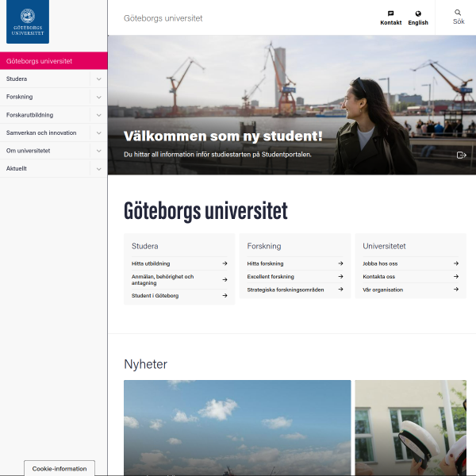Switch language via the English globe icon

pos(418,13)
